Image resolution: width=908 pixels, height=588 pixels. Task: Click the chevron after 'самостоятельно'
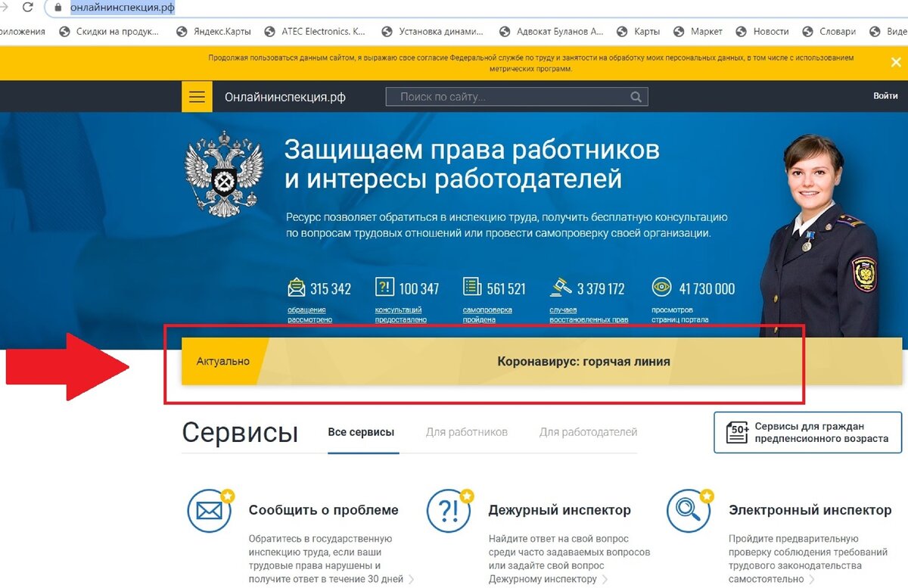812,580
